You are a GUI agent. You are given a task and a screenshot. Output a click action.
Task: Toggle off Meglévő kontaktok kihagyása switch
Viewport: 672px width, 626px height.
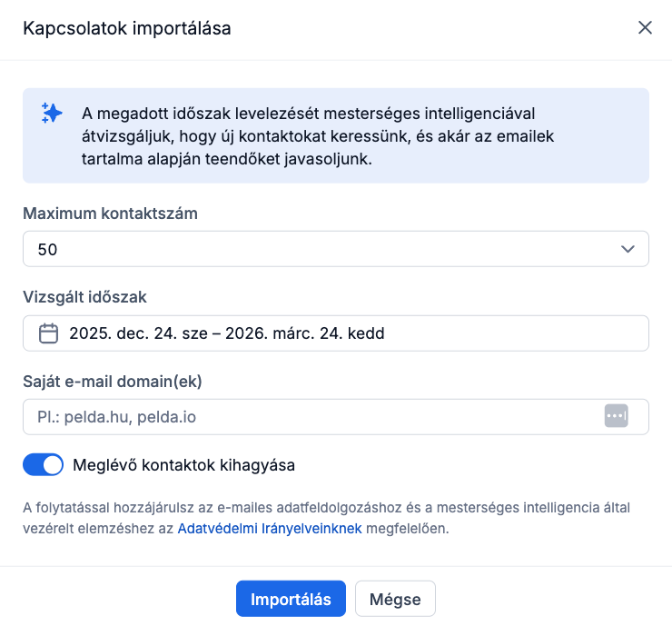43,465
